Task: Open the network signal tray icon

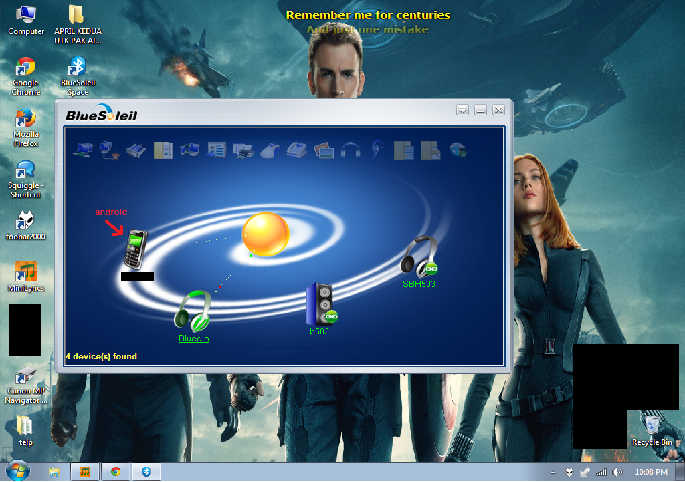Action: point(602,472)
